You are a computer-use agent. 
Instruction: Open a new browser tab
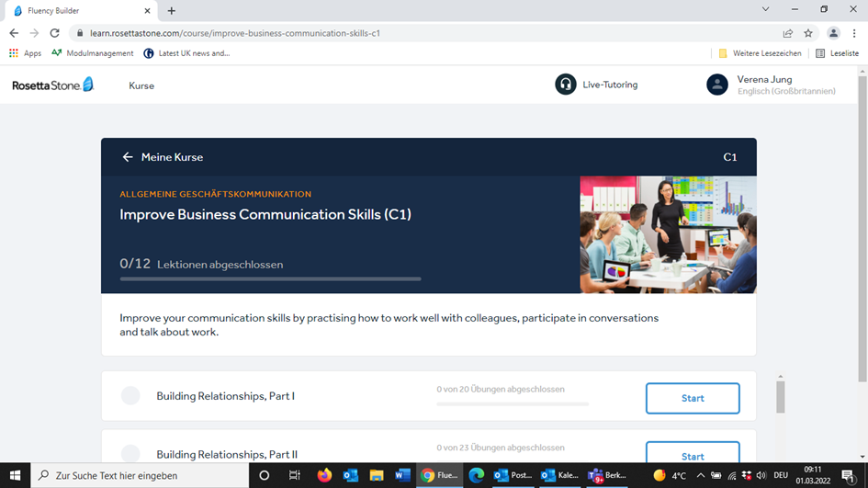[172, 11]
